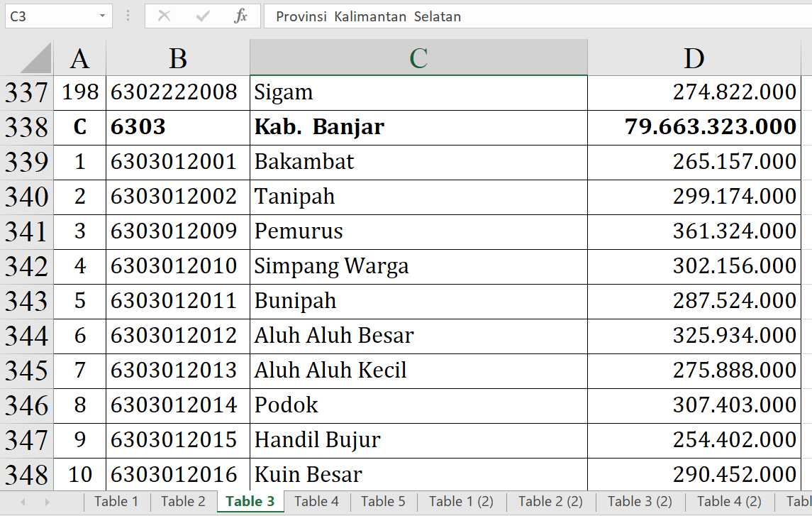The image size is (812, 516).
Task: Click the Select All corner triangle
Action: tap(35, 58)
